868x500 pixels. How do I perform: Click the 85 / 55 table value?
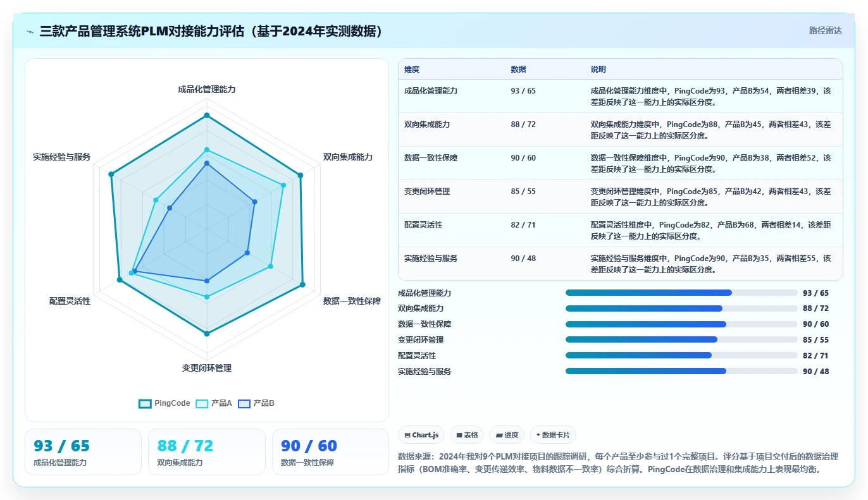523,192
